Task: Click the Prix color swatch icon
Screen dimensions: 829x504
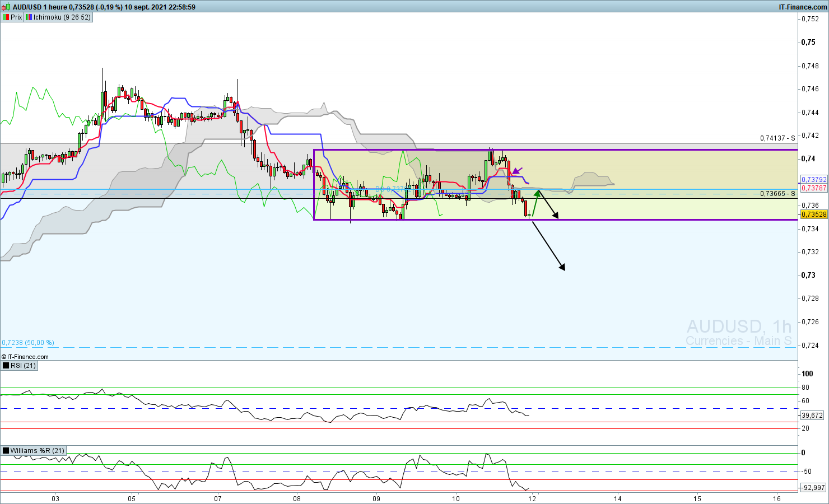Action: click(x=6, y=17)
